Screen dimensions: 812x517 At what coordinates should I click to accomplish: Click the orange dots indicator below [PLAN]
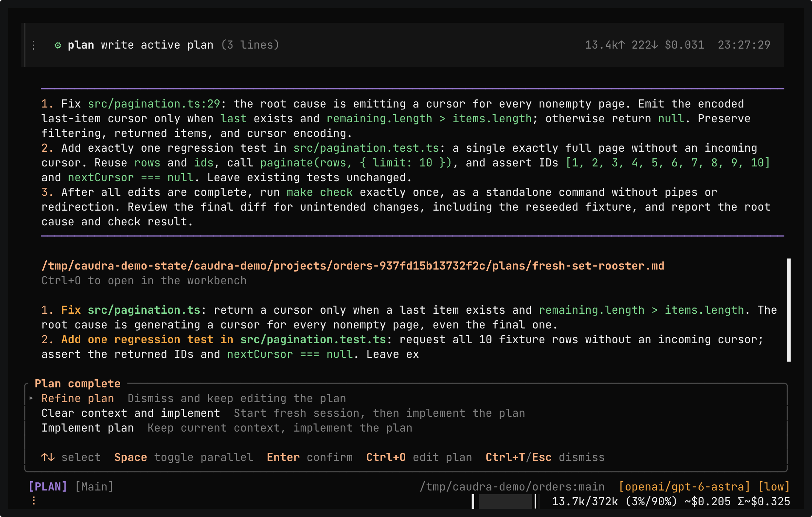point(34,500)
